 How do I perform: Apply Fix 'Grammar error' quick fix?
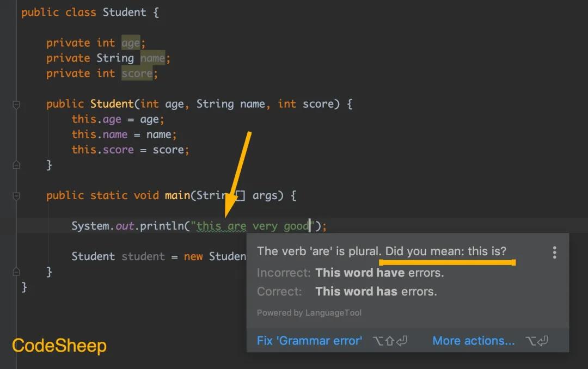coord(309,341)
